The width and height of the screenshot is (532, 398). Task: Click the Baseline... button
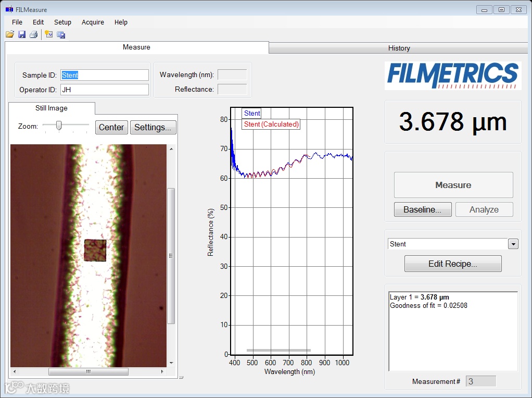pyautogui.click(x=422, y=209)
